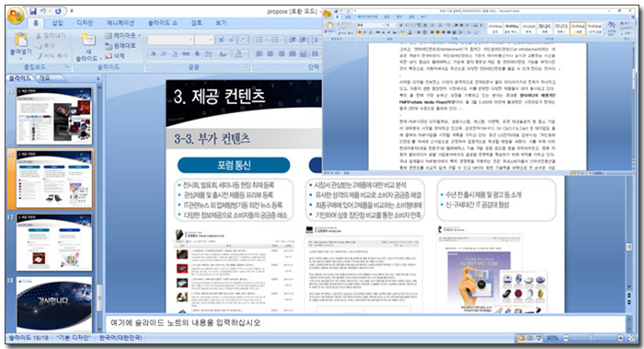Start slide show from status bar icon
This screenshot has height=349, width=644.
pyautogui.click(x=538, y=338)
